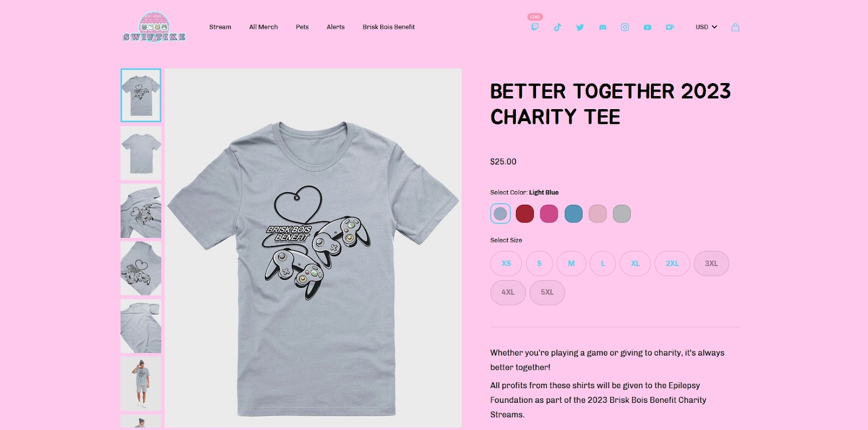
Task: Choose size M option
Action: coord(571,263)
